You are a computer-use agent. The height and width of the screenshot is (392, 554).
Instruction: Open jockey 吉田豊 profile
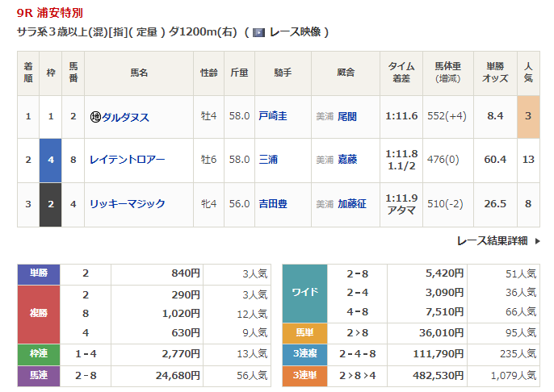(x=272, y=204)
